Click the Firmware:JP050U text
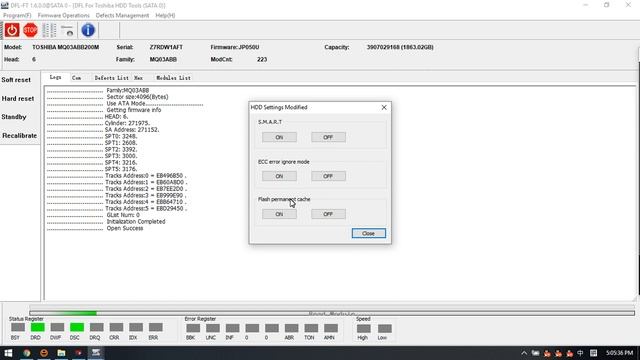The width and height of the screenshot is (640, 360). pos(235,47)
